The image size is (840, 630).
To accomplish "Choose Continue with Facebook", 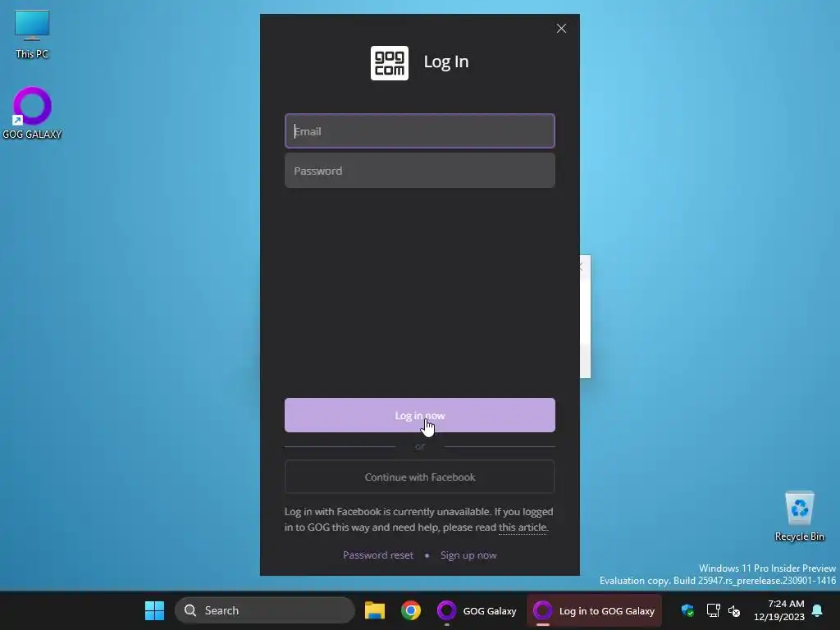I will [x=419, y=477].
